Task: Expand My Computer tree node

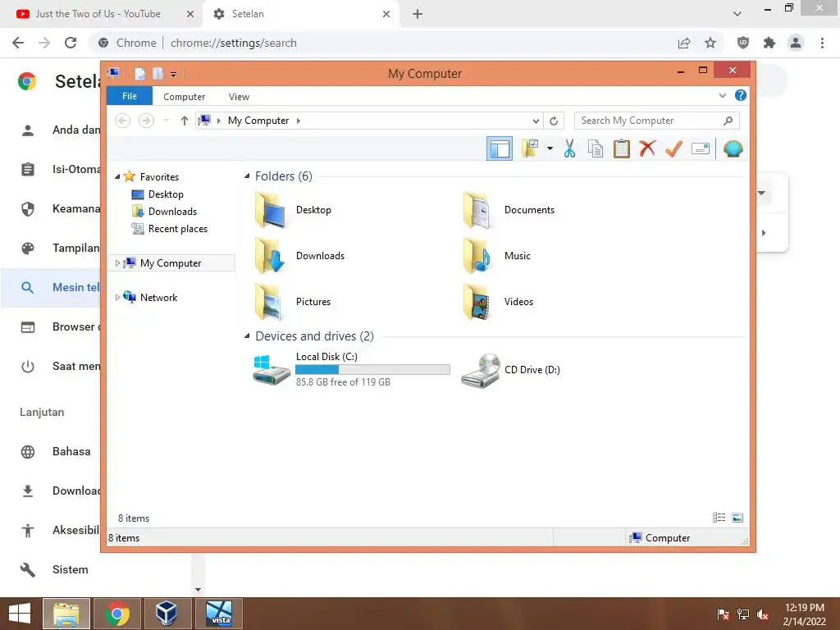Action: point(117,263)
